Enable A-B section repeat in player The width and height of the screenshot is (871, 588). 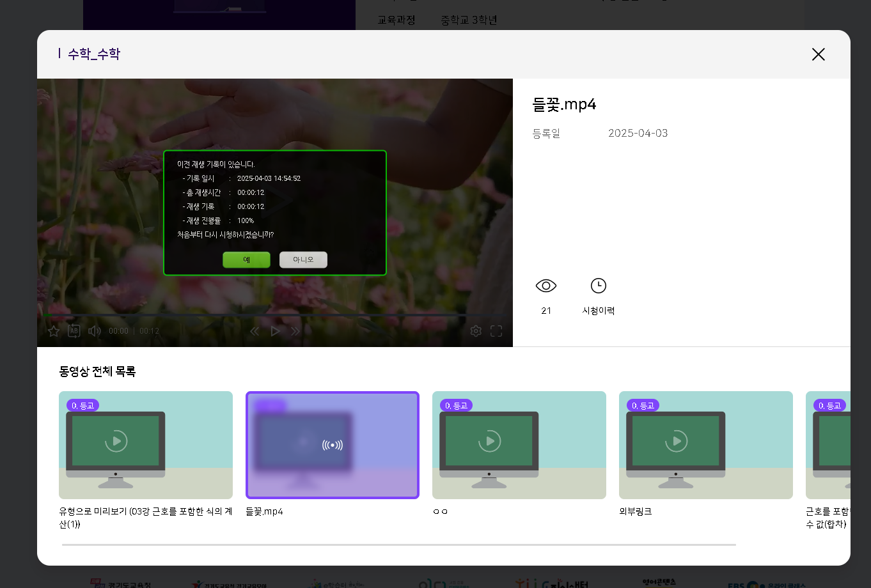point(74,331)
